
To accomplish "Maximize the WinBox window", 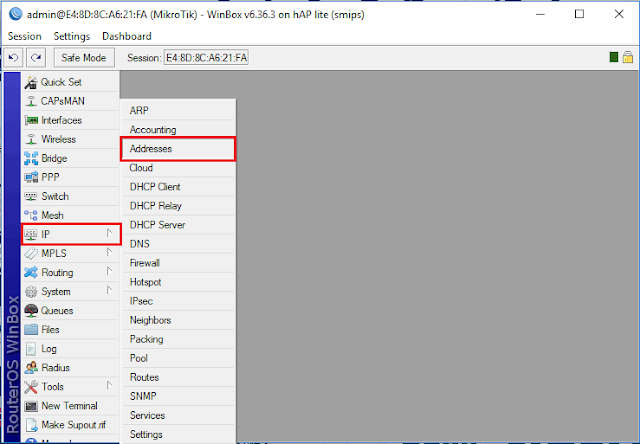I will (579, 14).
